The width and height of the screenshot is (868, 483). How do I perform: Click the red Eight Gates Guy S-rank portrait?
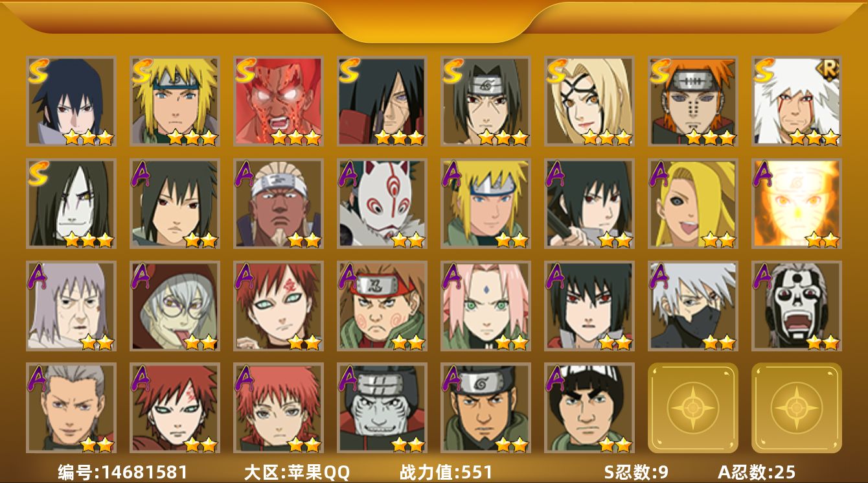278,101
